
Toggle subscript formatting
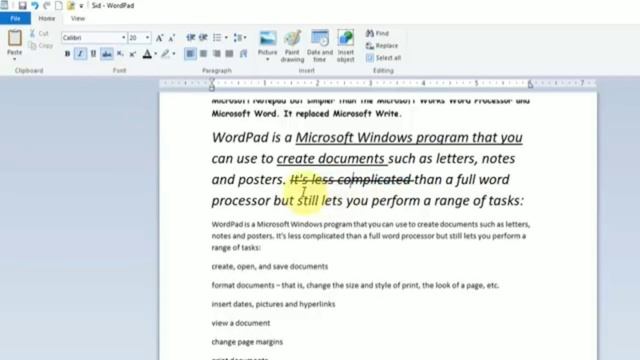120,53
